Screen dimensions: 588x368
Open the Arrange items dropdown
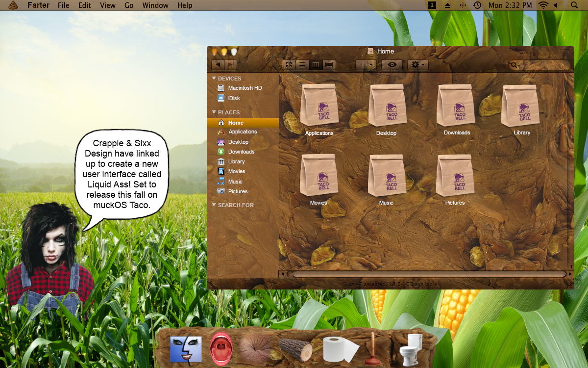click(366, 65)
